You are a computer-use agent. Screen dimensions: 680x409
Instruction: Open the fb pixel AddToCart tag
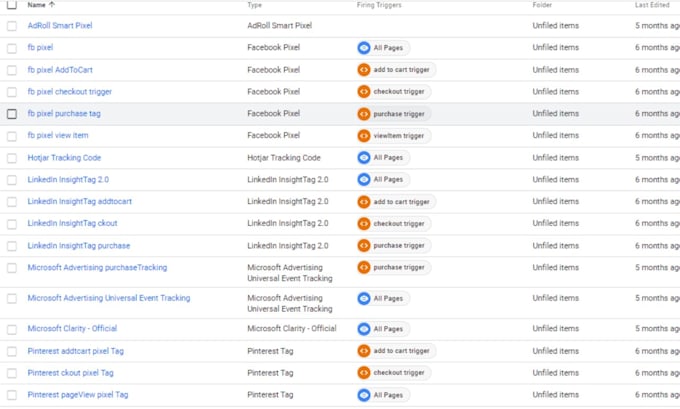coord(60,70)
